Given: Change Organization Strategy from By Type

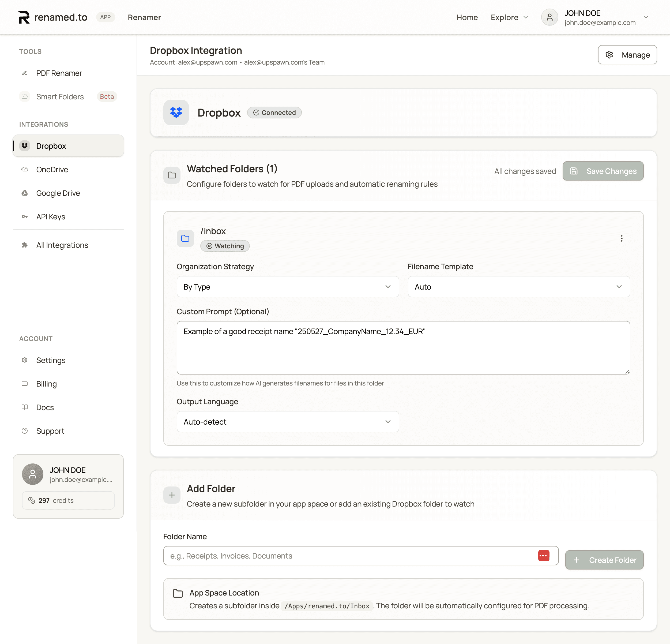Looking at the screenshot, I should tap(288, 287).
